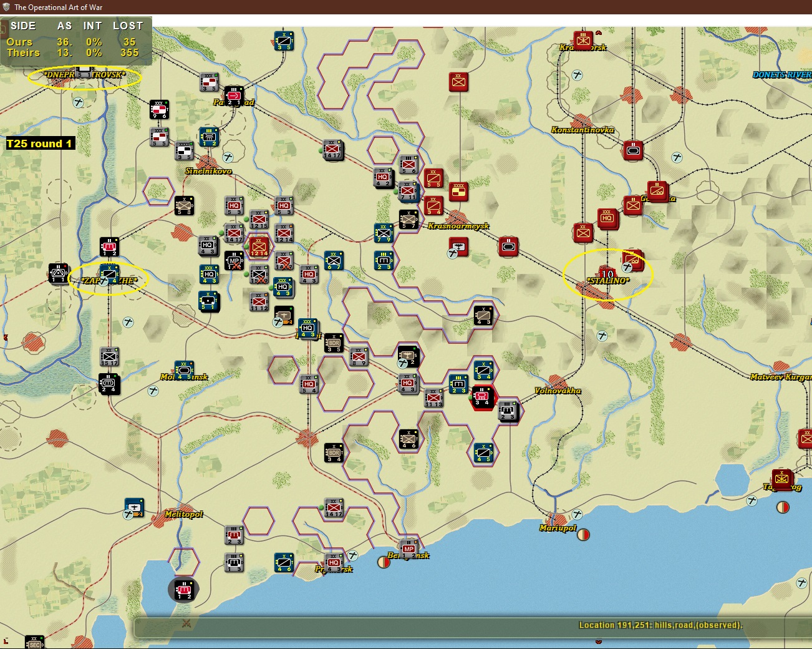This screenshot has height=649, width=812.
Task: Click the black MP battalion counter
Action: [234, 260]
